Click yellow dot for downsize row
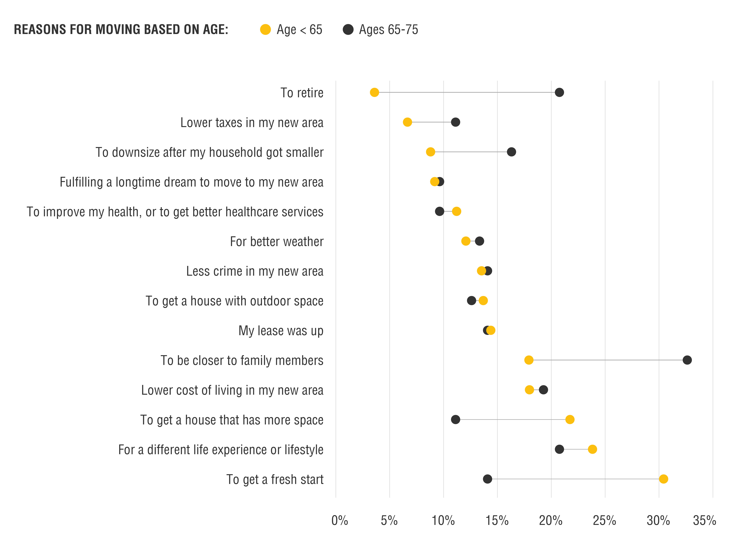Image resolution: width=738 pixels, height=560 pixels. pos(430,152)
